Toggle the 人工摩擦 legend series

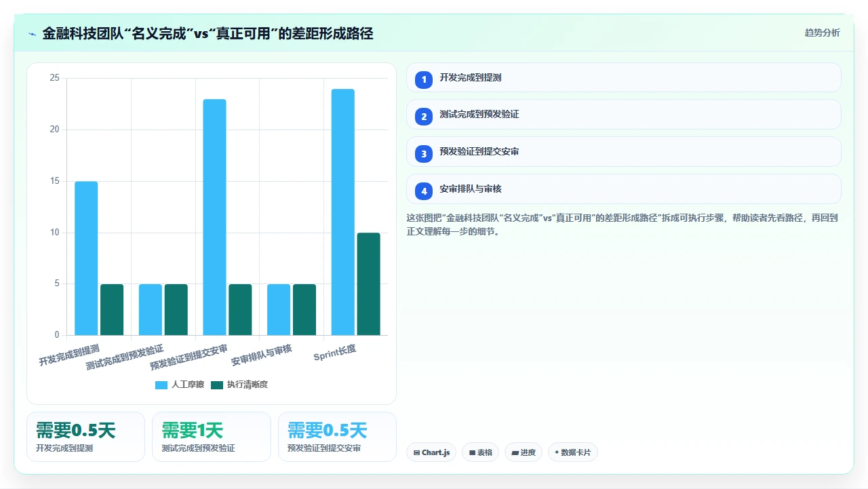(x=180, y=385)
